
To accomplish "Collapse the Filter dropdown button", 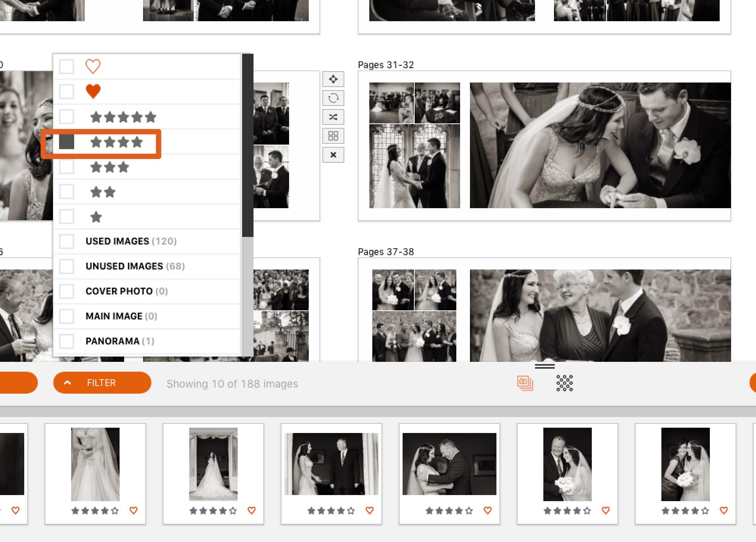I will 102,383.
